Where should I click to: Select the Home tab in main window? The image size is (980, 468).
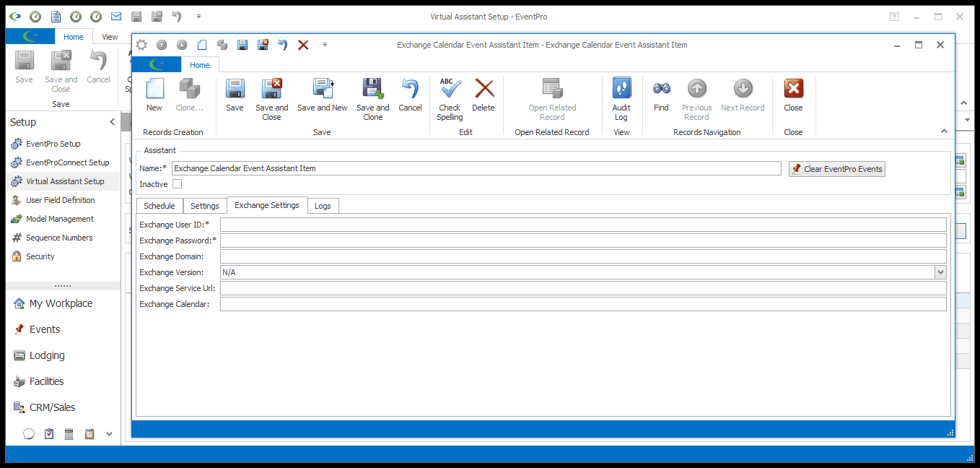point(74,37)
